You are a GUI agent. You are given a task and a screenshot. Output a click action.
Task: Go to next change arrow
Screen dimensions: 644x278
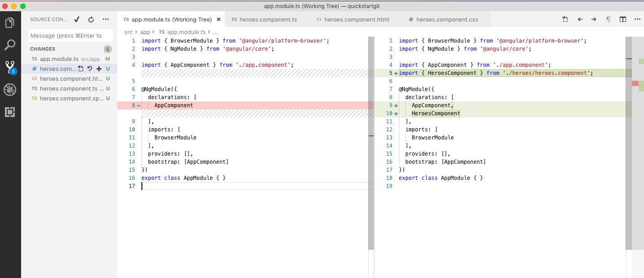tap(594, 19)
